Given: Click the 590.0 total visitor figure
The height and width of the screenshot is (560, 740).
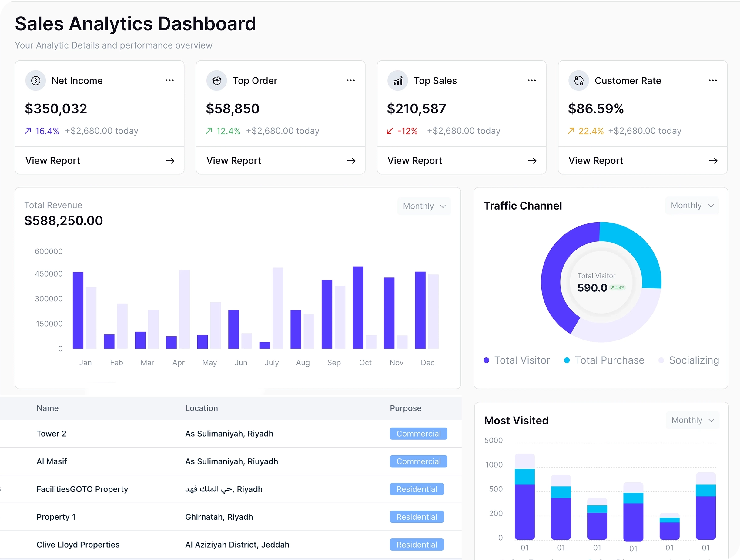Looking at the screenshot, I should (592, 288).
